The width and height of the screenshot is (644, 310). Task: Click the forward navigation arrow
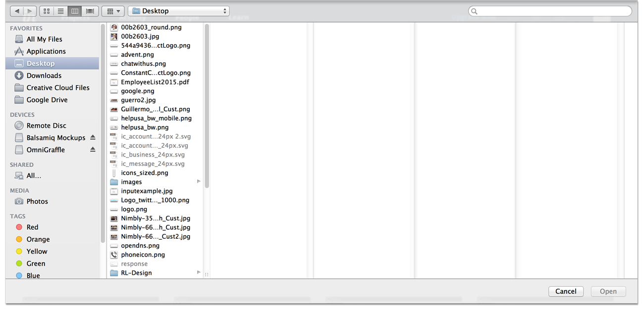pyautogui.click(x=29, y=10)
